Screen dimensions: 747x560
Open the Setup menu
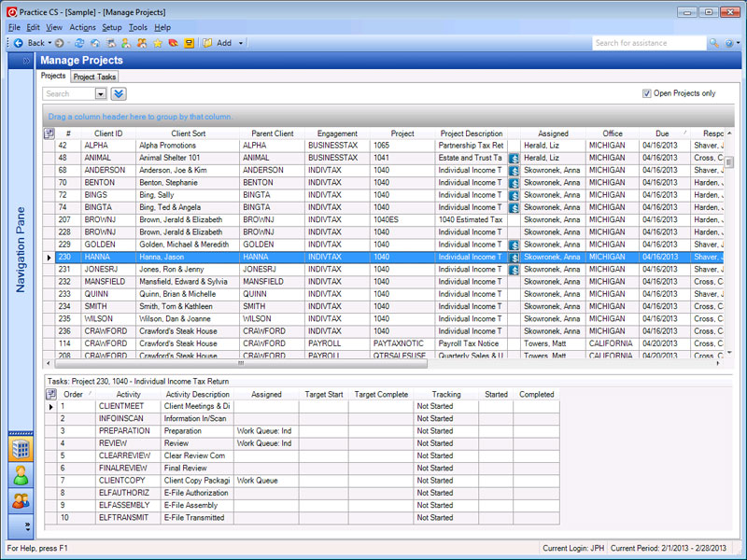tap(112, 28)
